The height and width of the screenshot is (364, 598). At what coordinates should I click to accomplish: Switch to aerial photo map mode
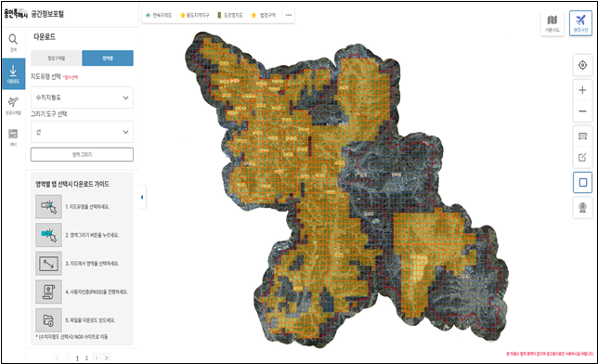pyautogui.click(x=580, y=23)
